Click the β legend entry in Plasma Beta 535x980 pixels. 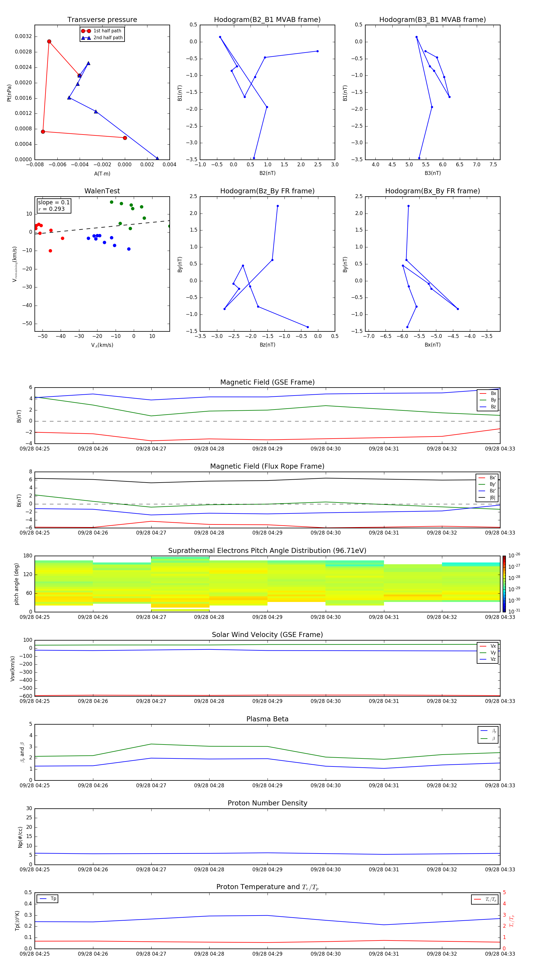coord(488,739)
